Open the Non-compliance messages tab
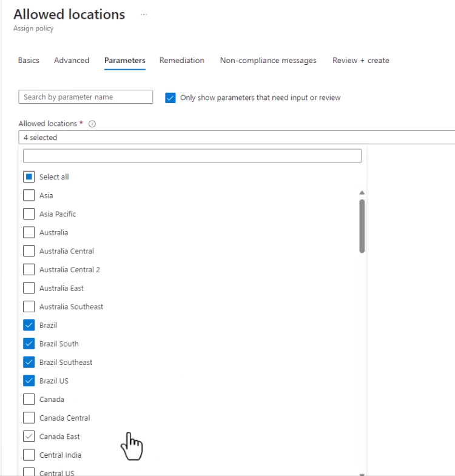This screenshot has height=476, width=455. (268, 61)
